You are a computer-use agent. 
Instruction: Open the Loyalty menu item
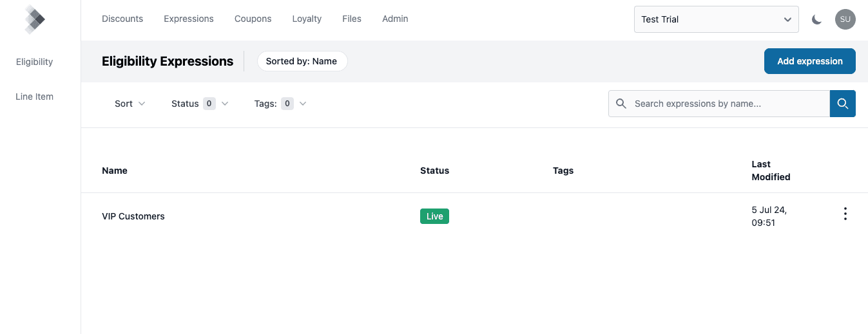(307, 19)
